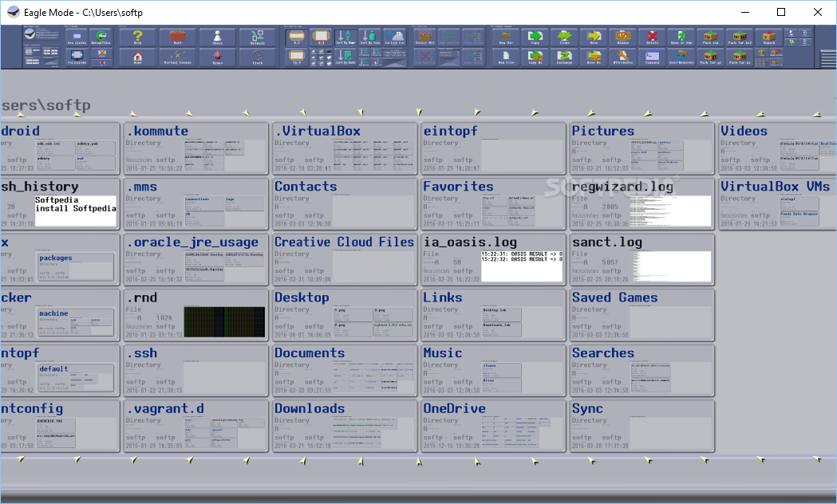
Task: Open the Boot treasure chest icon
Action: (x=177, y=37)
